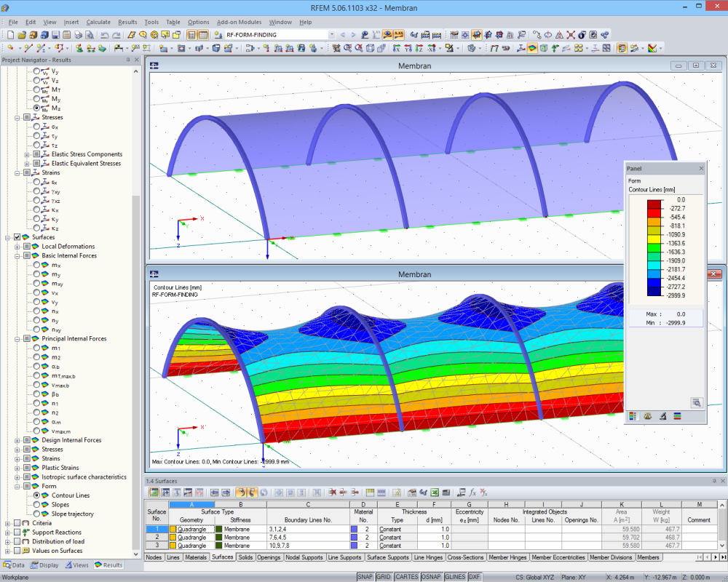This screenshot has height=582, width=728.
Task: Open a new model file
Action: coord(11,33)
